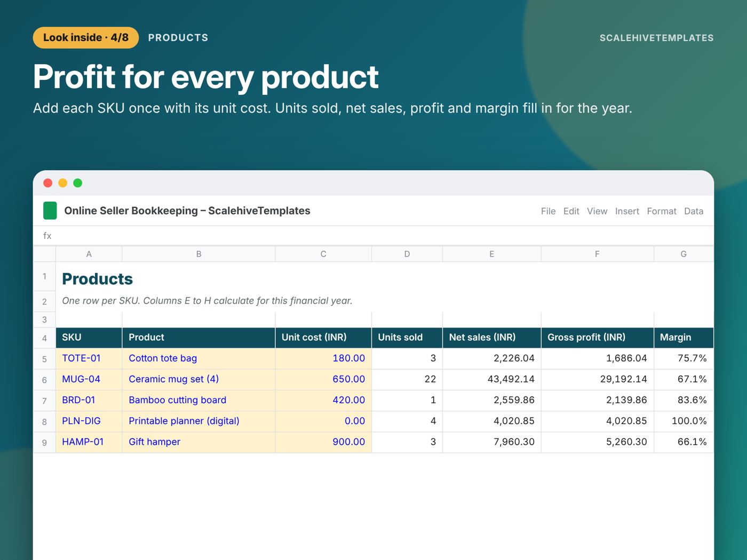
Task: Select the MUG-04 SKU cell
Action: click(x=89, y=379)
